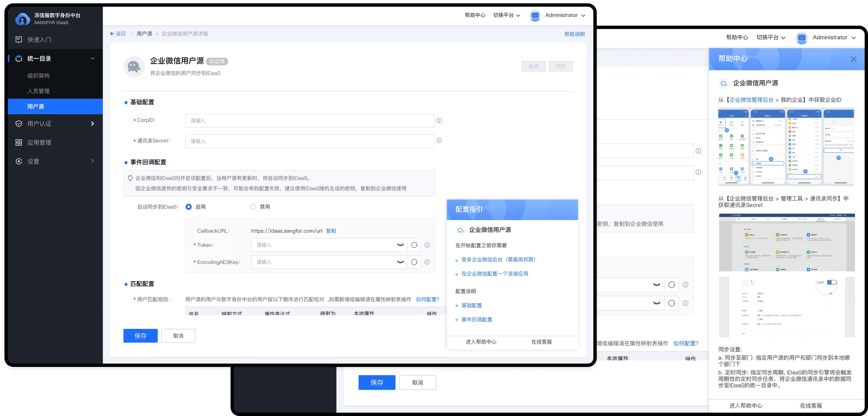Open 切换平台 dropdown in front window
868x416 pixels.
506,15
